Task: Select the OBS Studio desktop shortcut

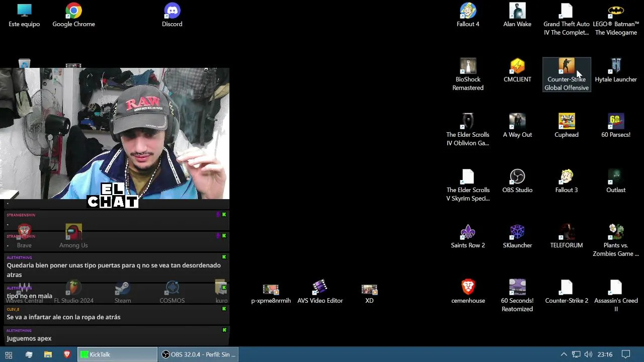Action: click(x=517, y=182)
